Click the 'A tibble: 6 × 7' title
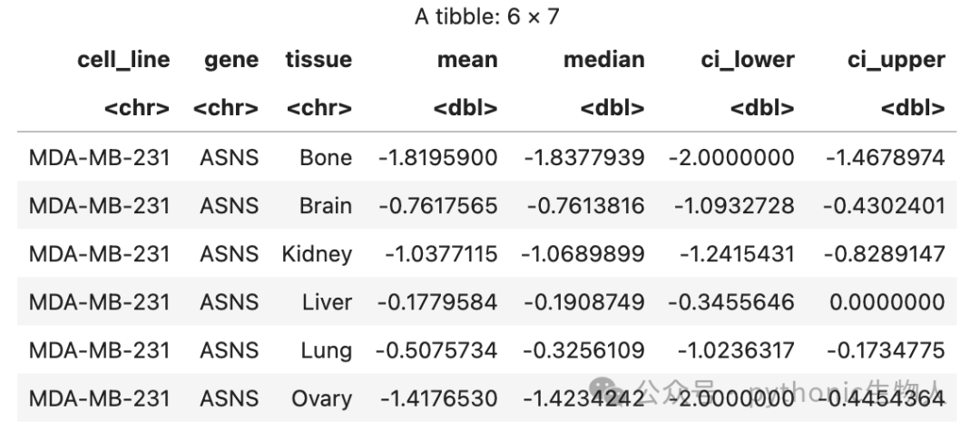Viewport: 980px width, 432px height. coord(487,17)
